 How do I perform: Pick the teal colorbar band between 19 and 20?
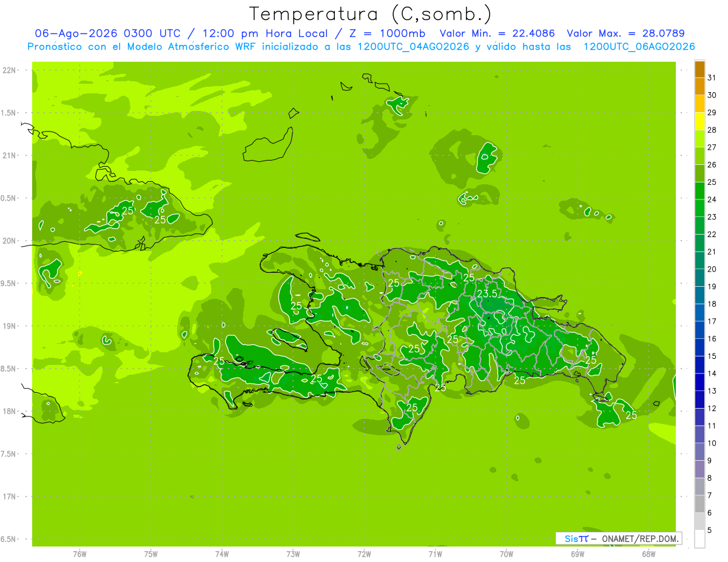(699, 278)
